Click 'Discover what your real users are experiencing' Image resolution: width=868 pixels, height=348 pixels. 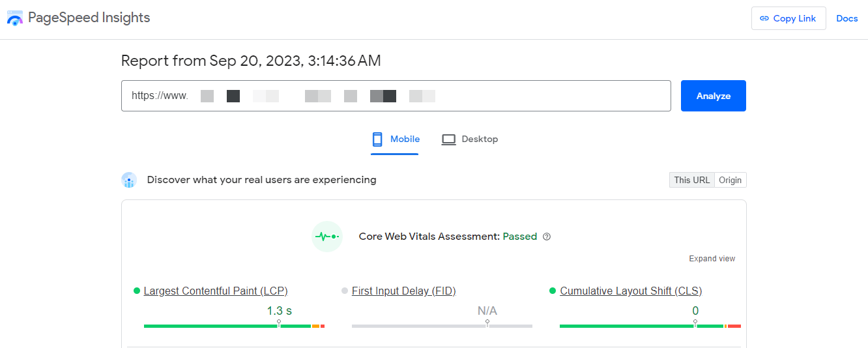(x=261, y=180)
